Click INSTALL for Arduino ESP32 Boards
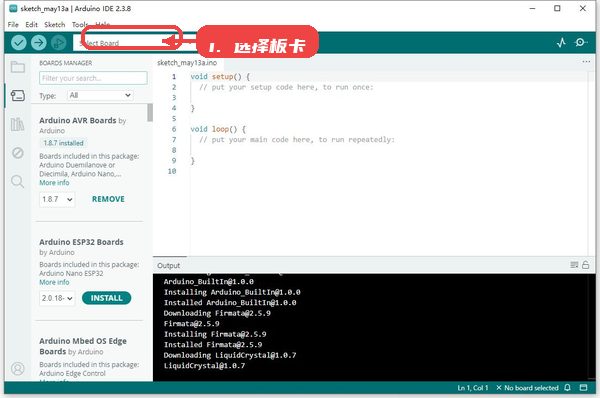Viewport: 600px width, 398px height. (x=106, y=298)
